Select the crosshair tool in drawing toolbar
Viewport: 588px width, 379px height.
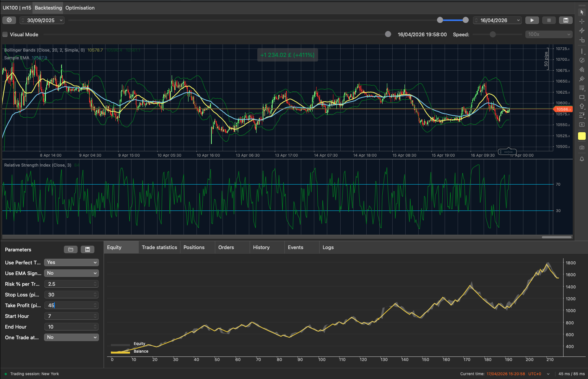tap(582, 21)
